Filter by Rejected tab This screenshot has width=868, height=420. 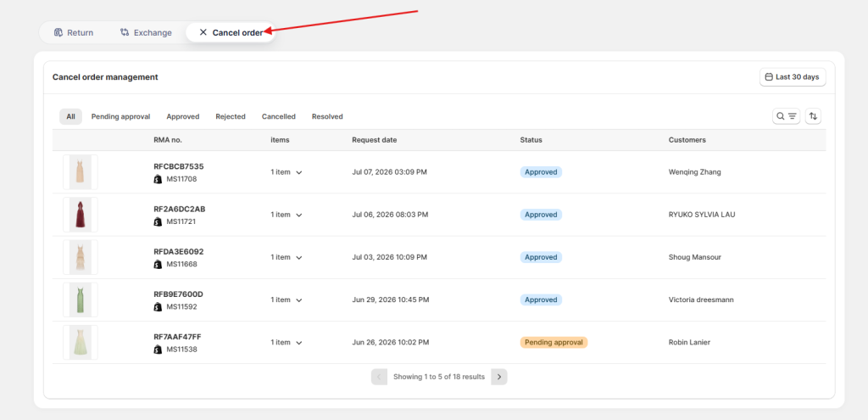coord(231,116)
